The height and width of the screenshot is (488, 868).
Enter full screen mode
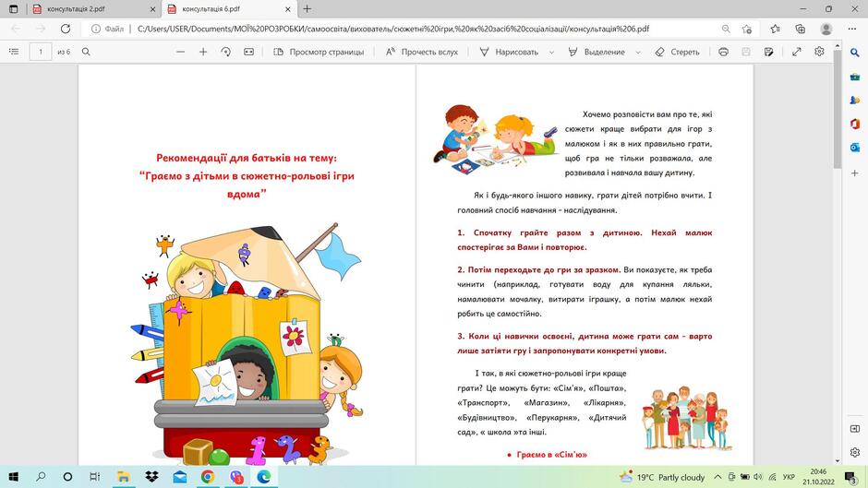point(797,52)
